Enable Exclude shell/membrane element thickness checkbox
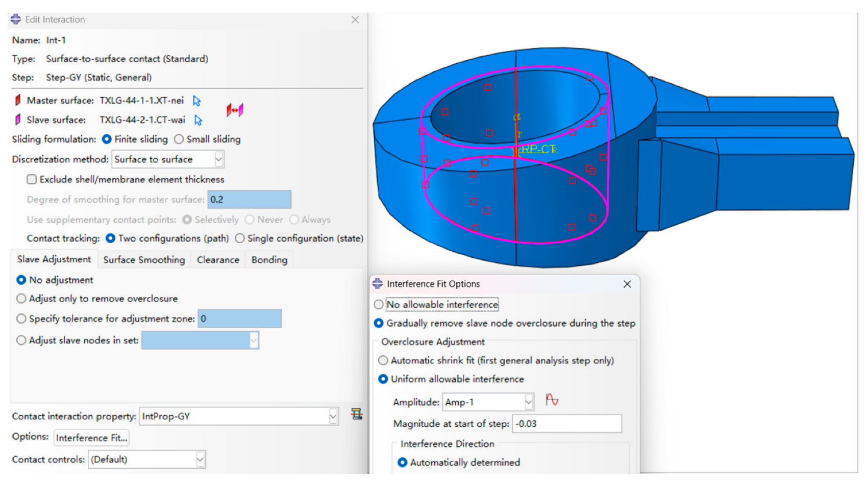This screenshot has width=868, height=485. pyautogui.click(x=32, y=179)
